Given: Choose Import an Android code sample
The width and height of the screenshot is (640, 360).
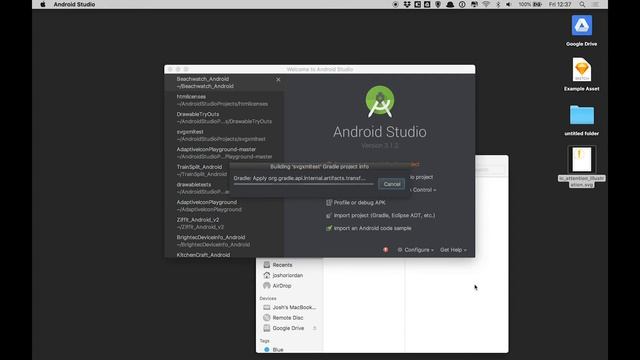Looking at the screenshot, I should click(x=372, y=228).
